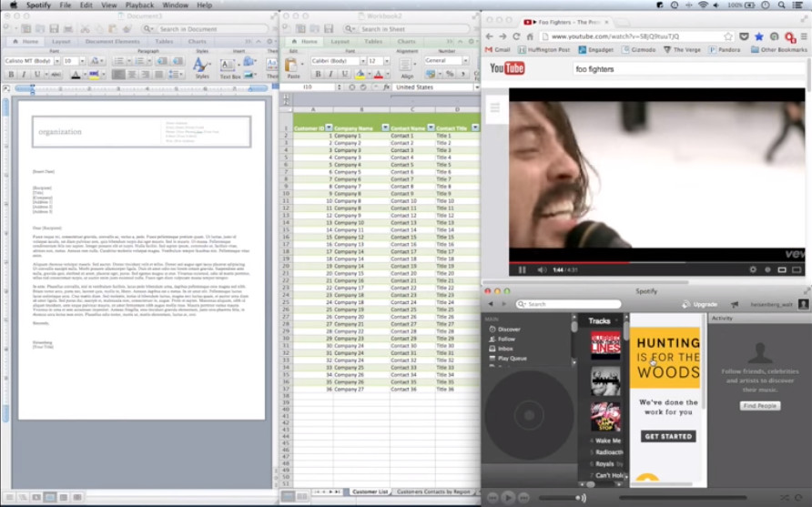Click the Save icon in Excel's toolbar
Screen dimensions: 812x507
pyautogui.click(x=329, y=29)
